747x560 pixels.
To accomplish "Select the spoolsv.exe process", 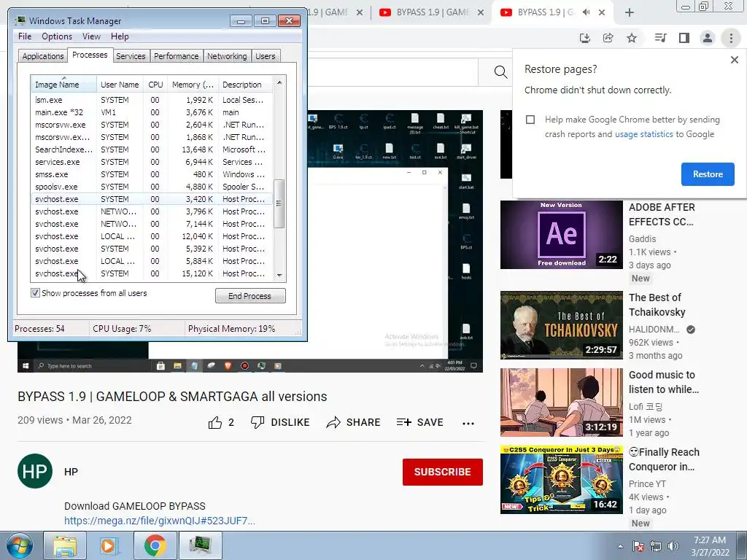I will click(152, 187).
